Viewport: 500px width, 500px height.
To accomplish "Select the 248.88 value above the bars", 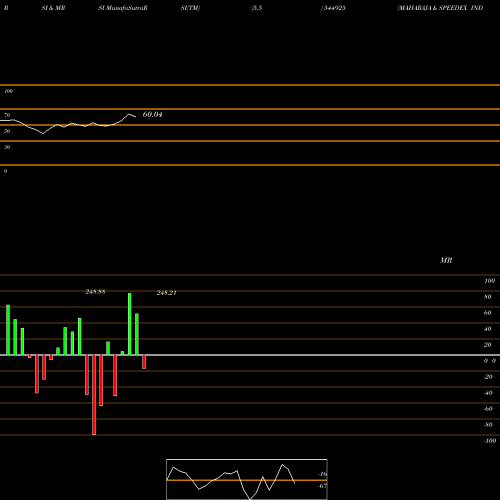I will coord(95,292).
